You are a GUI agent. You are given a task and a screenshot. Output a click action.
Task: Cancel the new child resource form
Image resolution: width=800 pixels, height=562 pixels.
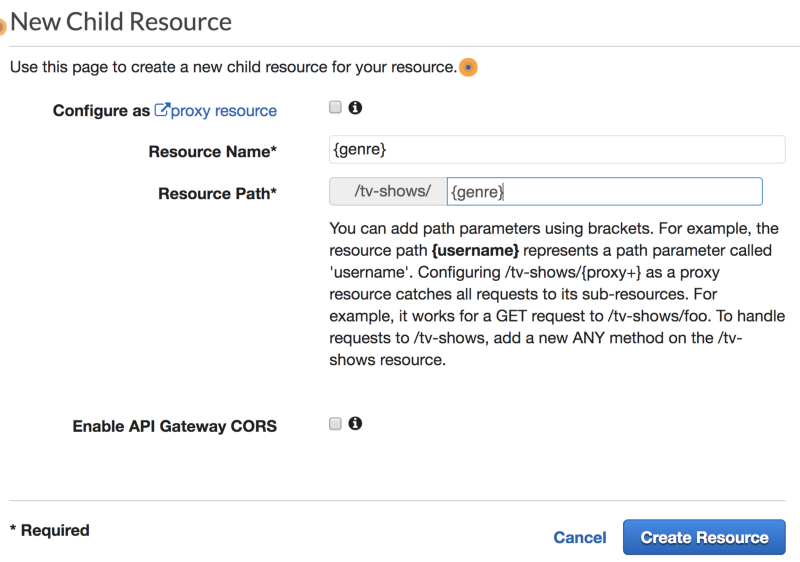click(x=579, y=538)
